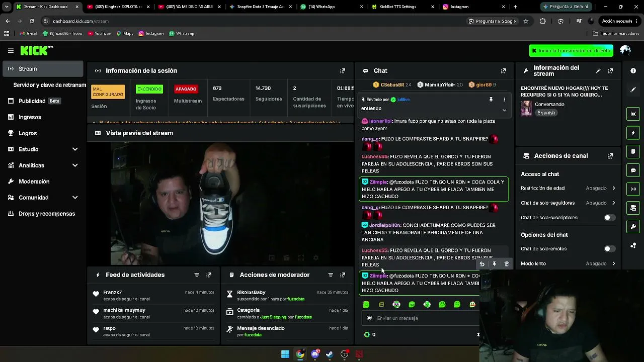Expand the pinned message chevron

(504, 110)
